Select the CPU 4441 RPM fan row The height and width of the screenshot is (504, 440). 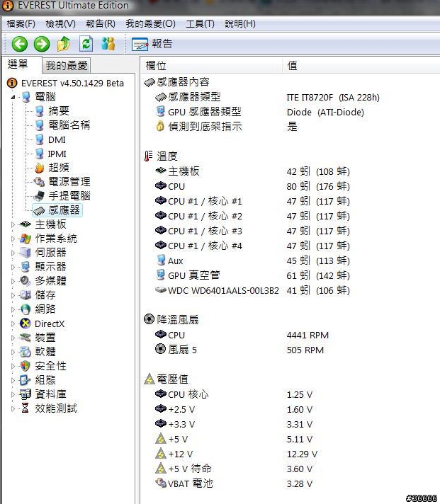242,335
